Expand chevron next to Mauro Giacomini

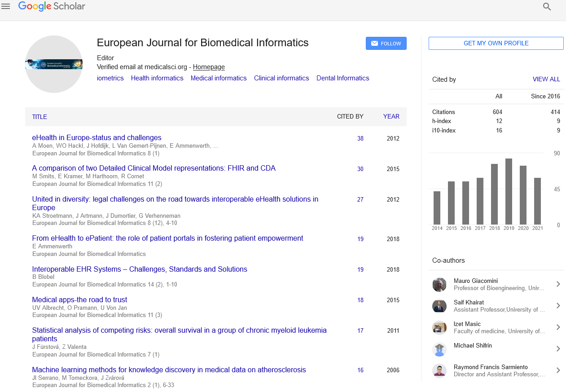pyautogui.click(x=558, y=284)
